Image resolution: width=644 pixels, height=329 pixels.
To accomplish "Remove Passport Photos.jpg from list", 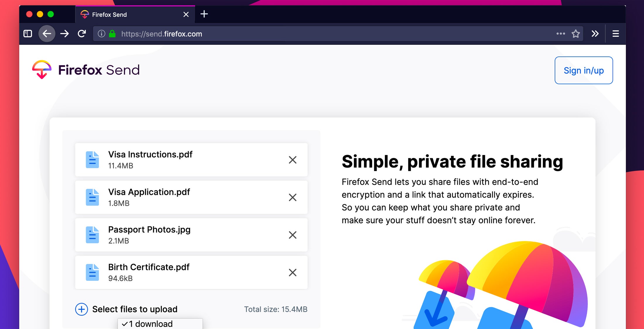I will pyautogui.click(x=293, y=235).
